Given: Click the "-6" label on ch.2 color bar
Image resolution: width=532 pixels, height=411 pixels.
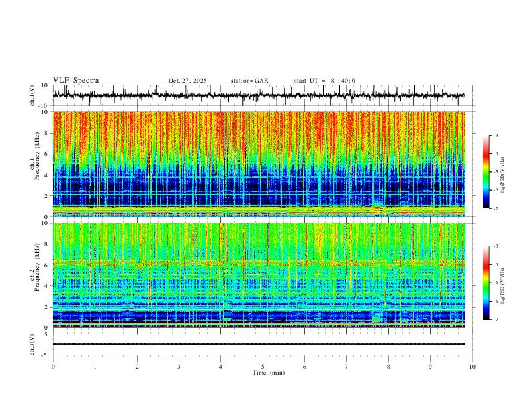Looking at the screenshot, I should pos(495,301).
